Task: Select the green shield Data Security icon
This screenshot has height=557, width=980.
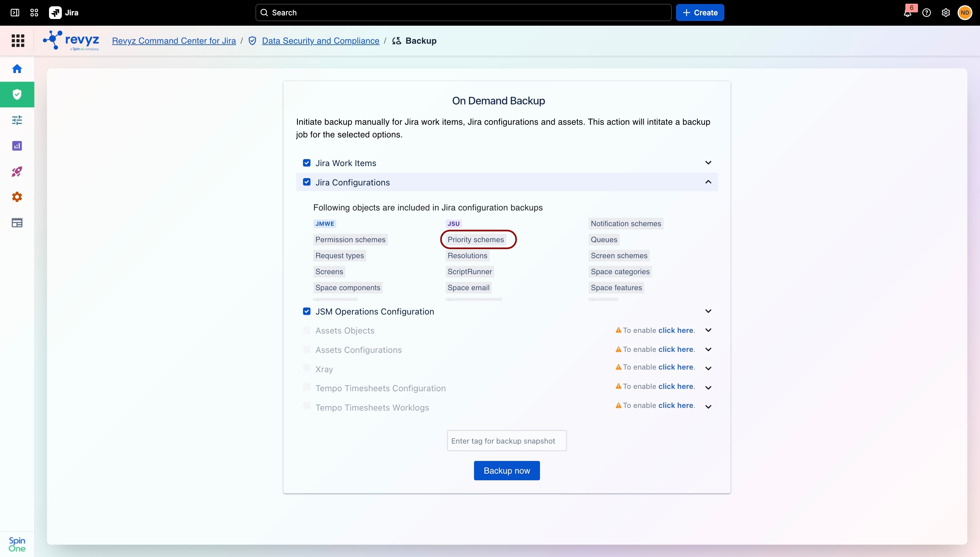Action: [x=17, y=94]
